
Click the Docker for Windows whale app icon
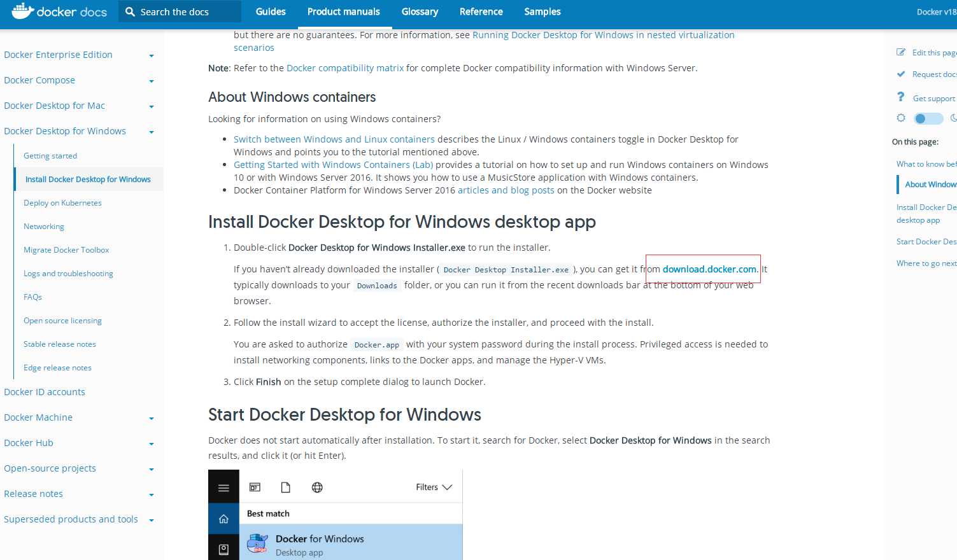(x=257, y=543)
